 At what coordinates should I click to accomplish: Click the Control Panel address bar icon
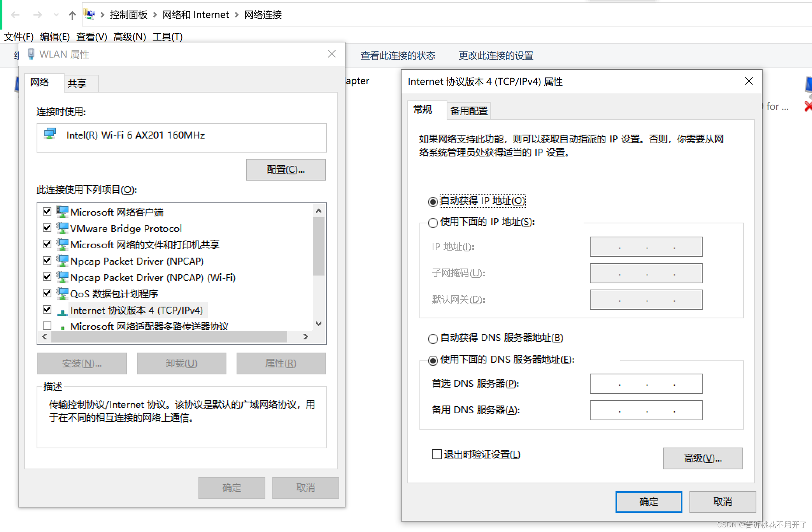(x=90, y=15)
